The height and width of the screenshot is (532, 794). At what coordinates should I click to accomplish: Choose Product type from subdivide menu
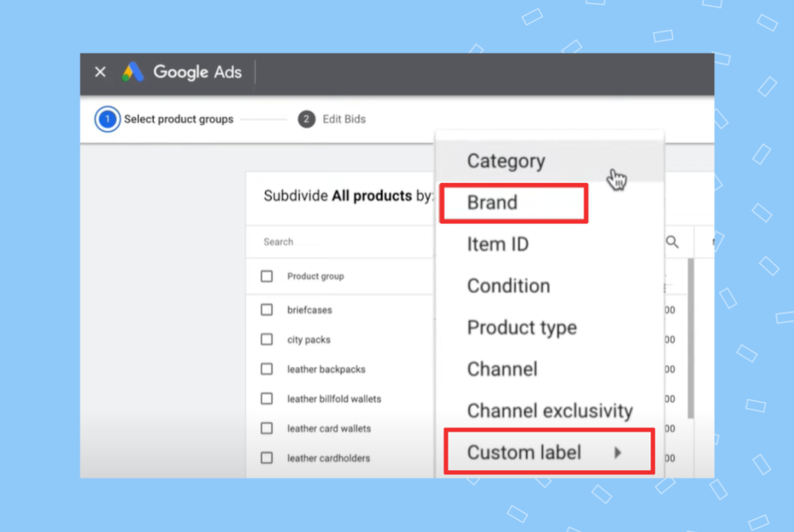pos(550,327)
